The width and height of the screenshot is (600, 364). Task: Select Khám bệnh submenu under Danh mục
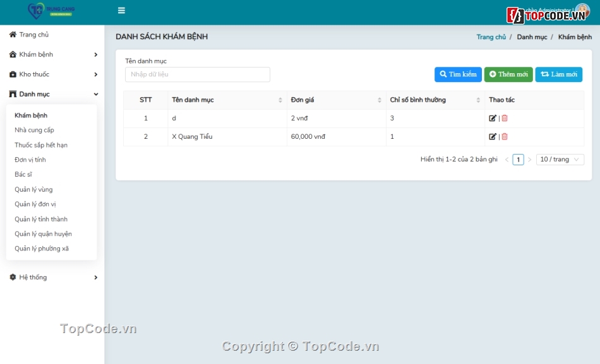coord(31,115)
